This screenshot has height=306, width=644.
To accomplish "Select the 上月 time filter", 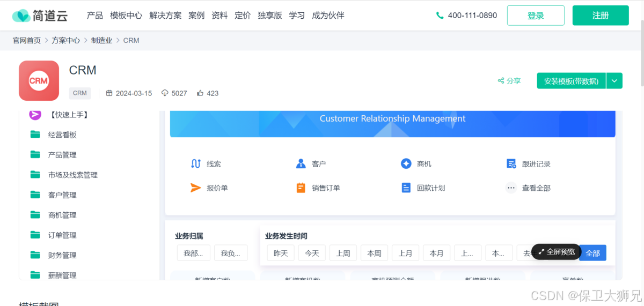I will point(405,253).
